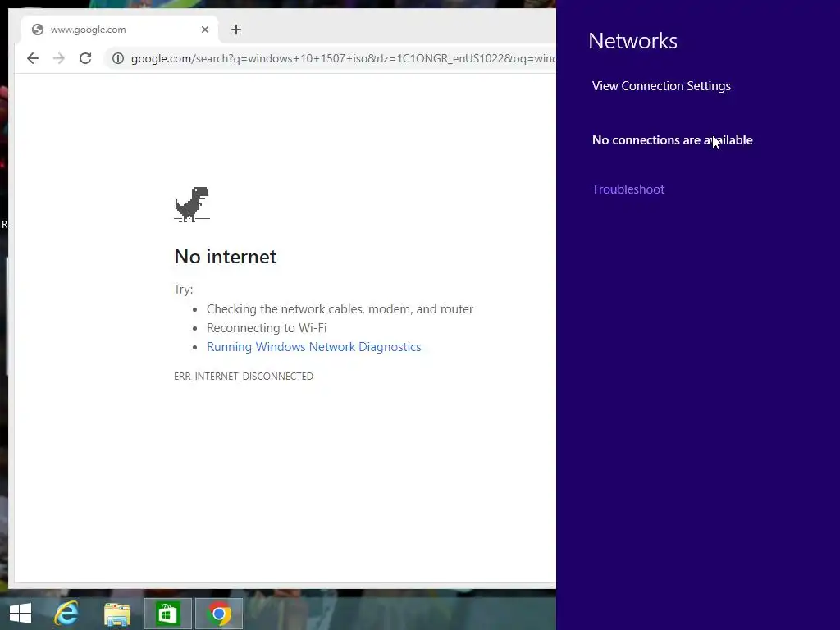Open View Connection Settings in Networks

pos(661,86)
